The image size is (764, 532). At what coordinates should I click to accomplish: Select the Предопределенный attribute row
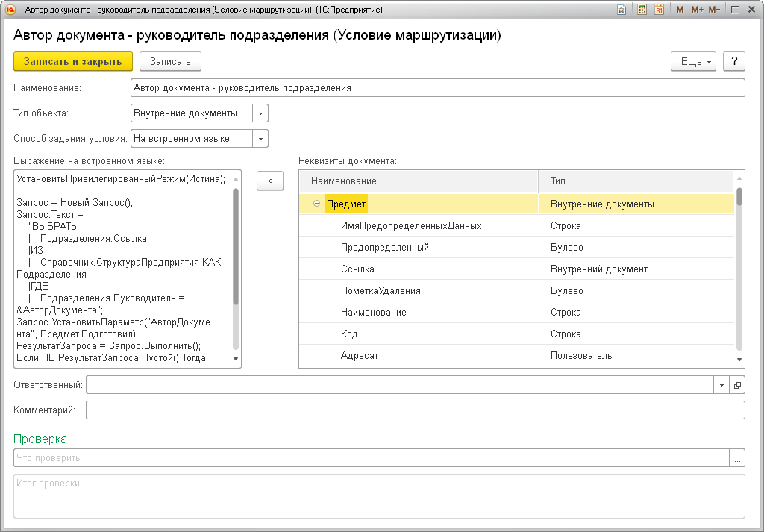click(x=516, y=247)
